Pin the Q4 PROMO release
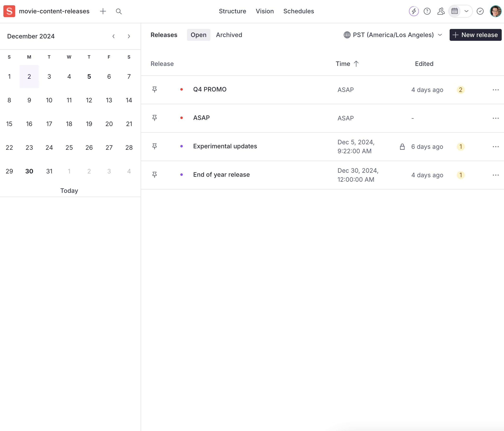 click(x=154, y=89)
